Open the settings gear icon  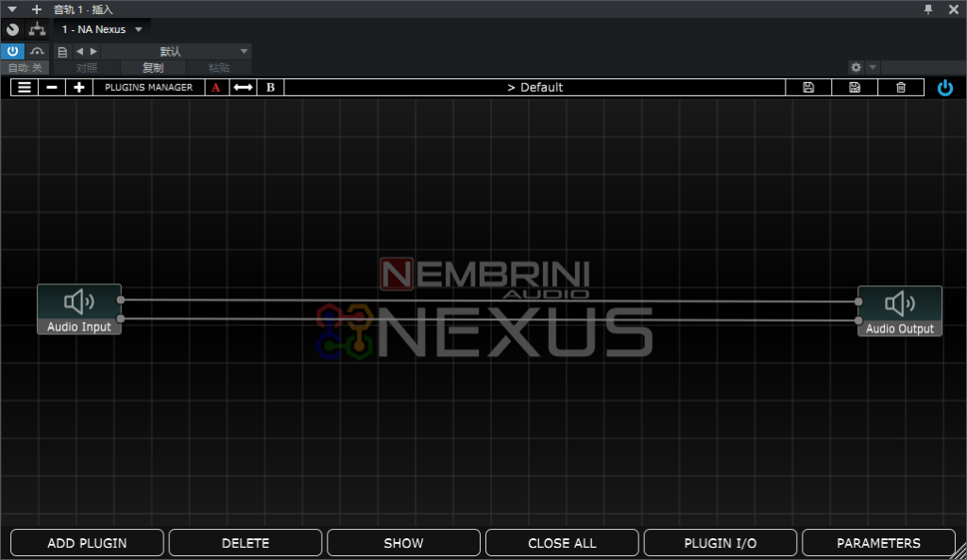(x=856, y=67)
